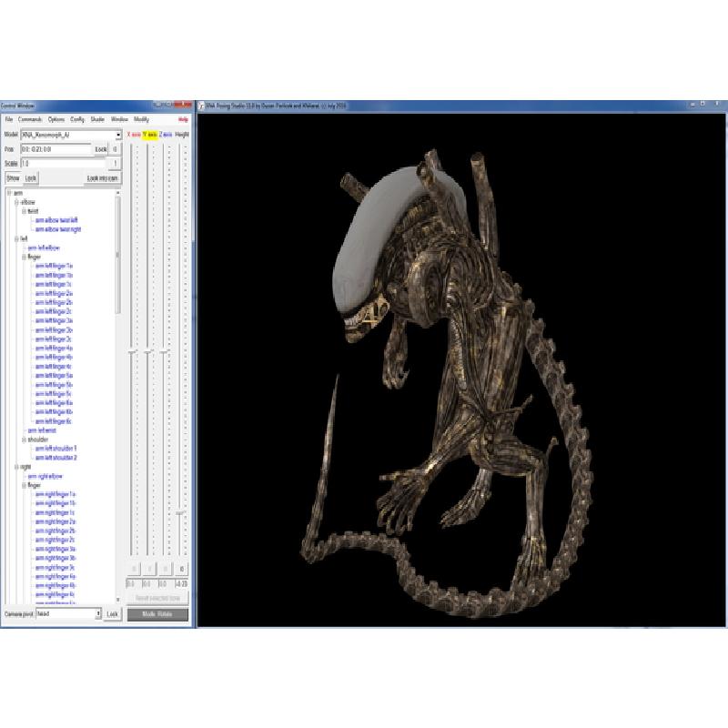Select bone arm left finger 1a

coord(54,266)
